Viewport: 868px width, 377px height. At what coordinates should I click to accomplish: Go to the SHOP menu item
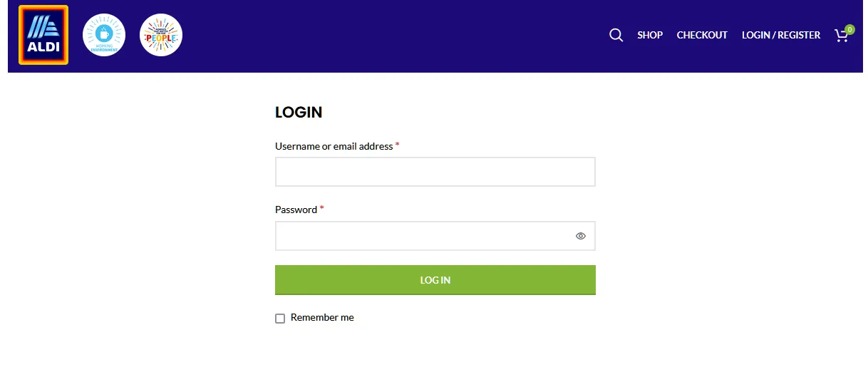(x=650, y=35)
